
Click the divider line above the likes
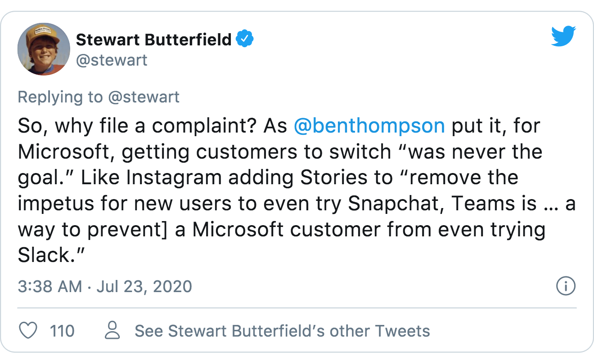[297, 308]
